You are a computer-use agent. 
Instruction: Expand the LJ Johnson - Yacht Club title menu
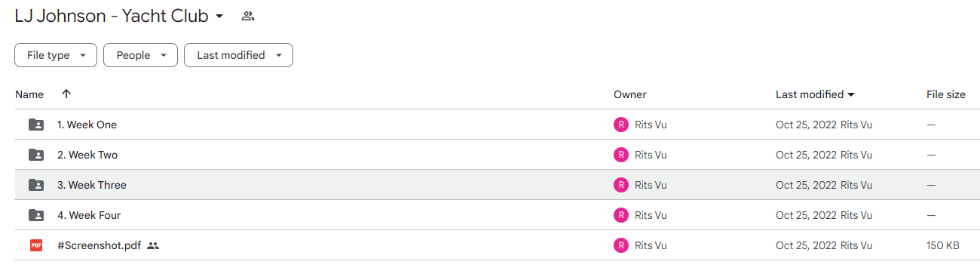pyautogui.click(x=219, y=17)
